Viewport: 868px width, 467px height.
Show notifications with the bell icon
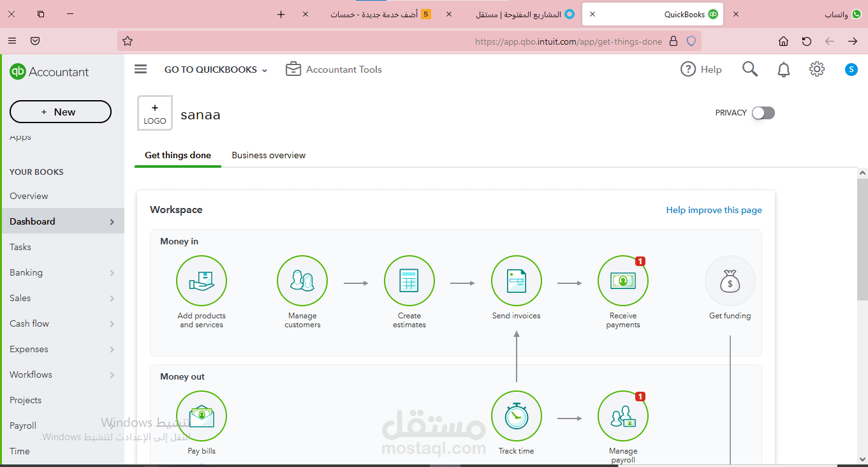(x=784, y=70)
